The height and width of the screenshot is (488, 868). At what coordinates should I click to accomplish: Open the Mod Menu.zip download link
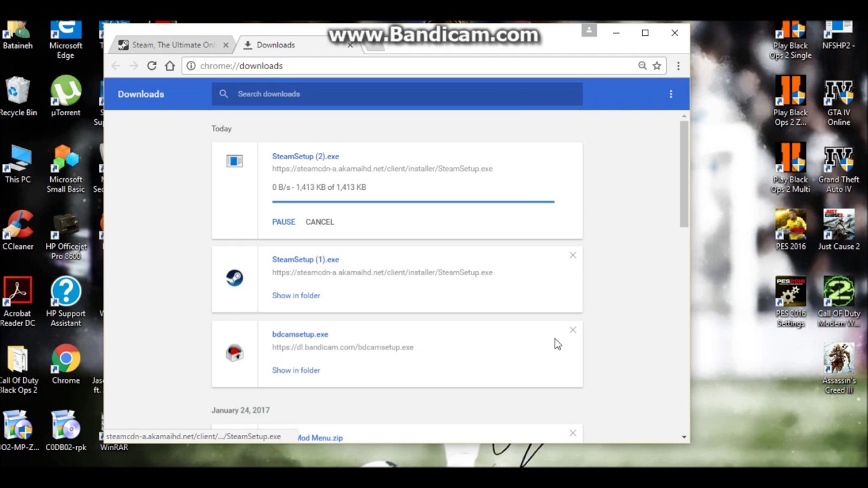(319, 438)
